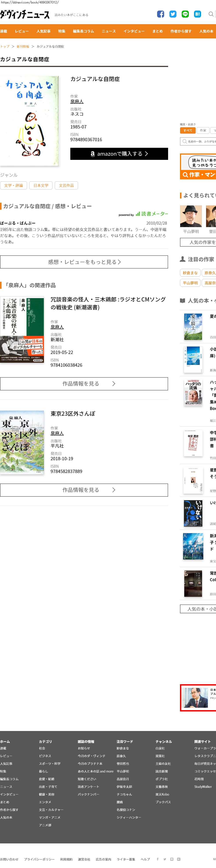Image resolution: width=216 pixels, height=868 pixels.
Task: Click the カジュアルな自閉症 book cover
Action: tap(30, 121)
